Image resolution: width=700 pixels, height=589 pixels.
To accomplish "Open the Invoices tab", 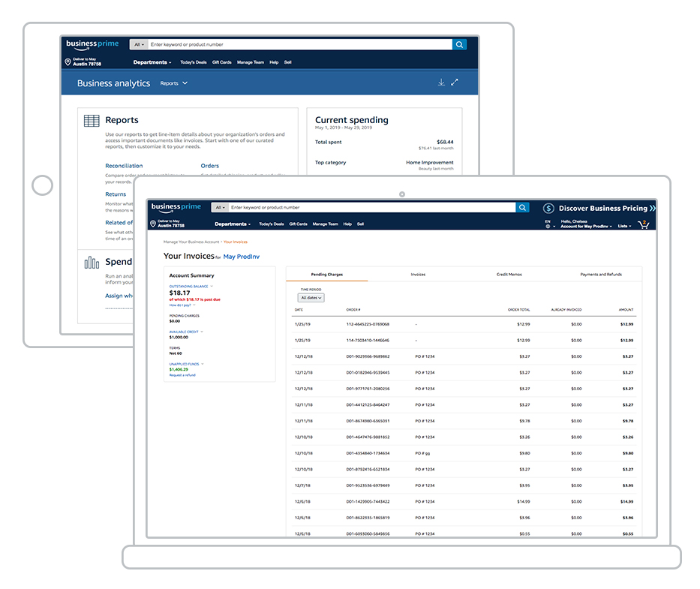I will (418, 275).
